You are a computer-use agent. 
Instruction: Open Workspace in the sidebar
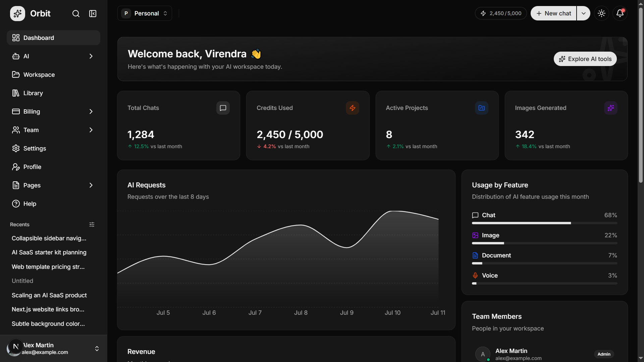pyautogui.click(x=53, y=75)
